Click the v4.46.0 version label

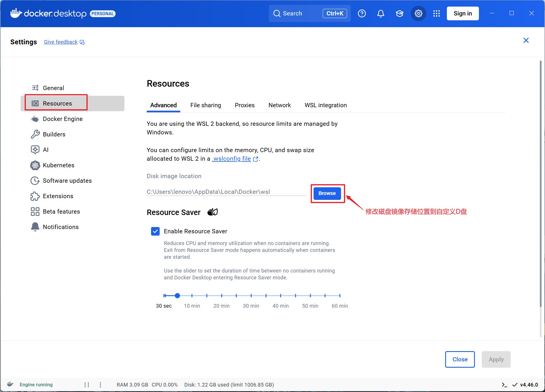click(529, 385)
